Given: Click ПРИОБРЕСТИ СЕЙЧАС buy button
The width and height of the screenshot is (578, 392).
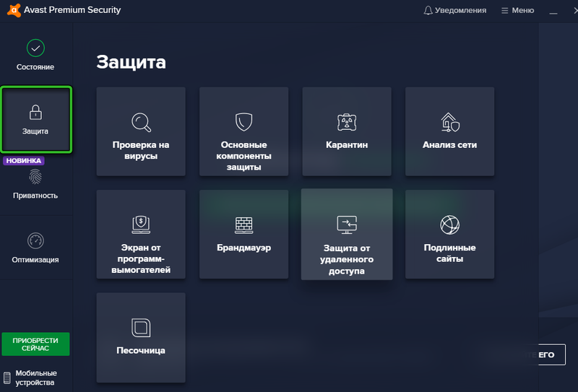Looking at the screenshot, I should point(35,344).
